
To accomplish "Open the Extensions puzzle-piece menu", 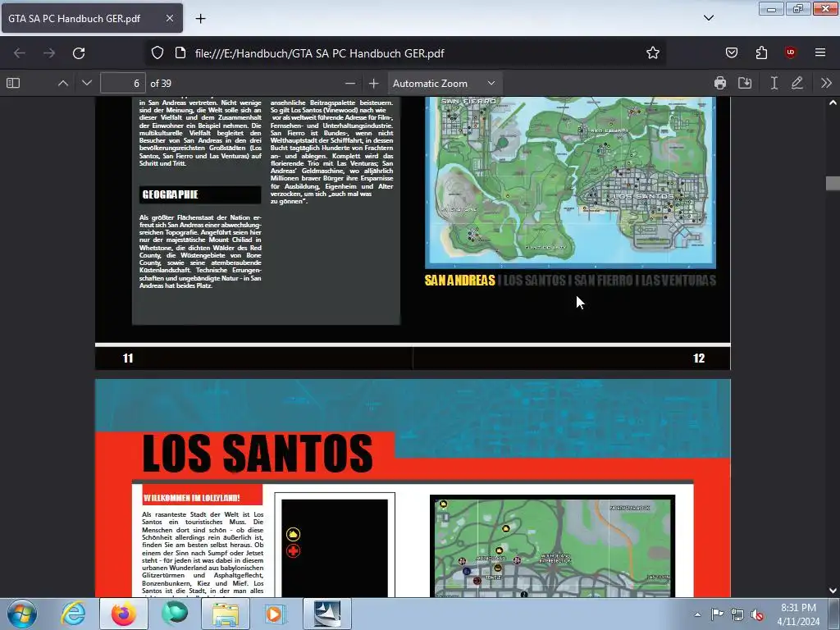I will coord(761,52).
